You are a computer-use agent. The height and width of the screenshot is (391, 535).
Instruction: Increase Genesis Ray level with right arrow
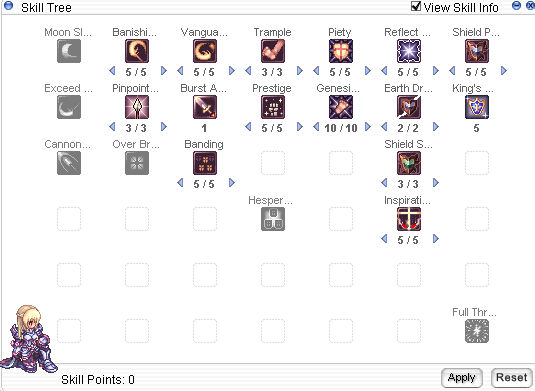(368, 127)
